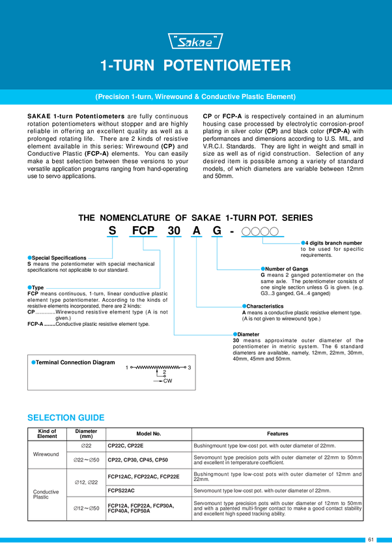Click 'FCP-A' definition line under Type
Viewport: 392px width, 554px height.
89,324
